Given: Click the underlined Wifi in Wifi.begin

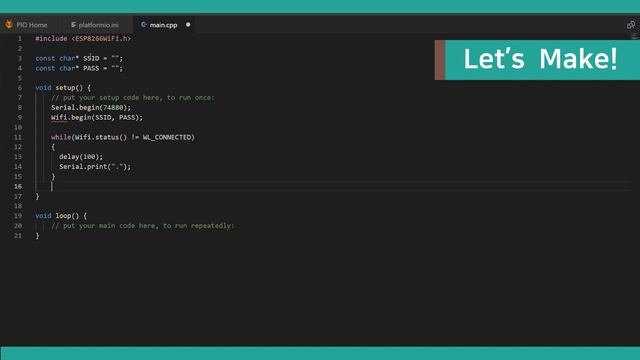Looking at the screenshot, I should (x=59, y=118).
